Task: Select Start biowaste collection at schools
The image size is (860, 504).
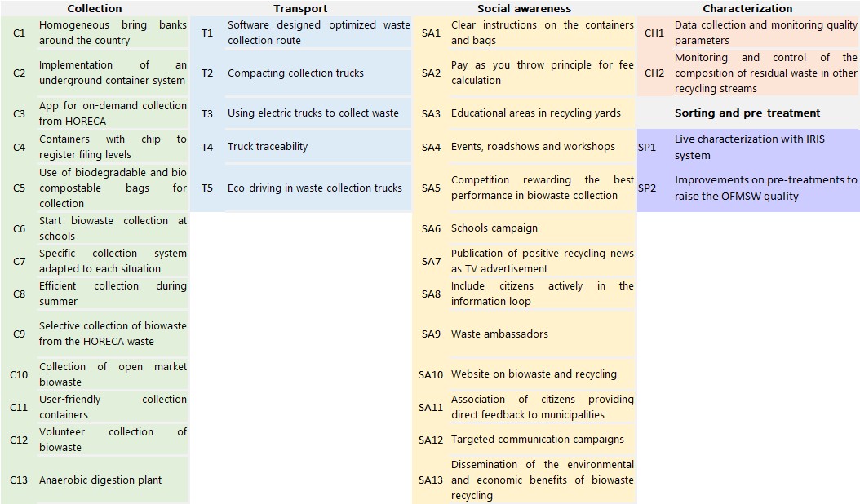Action: pos(113,228)
